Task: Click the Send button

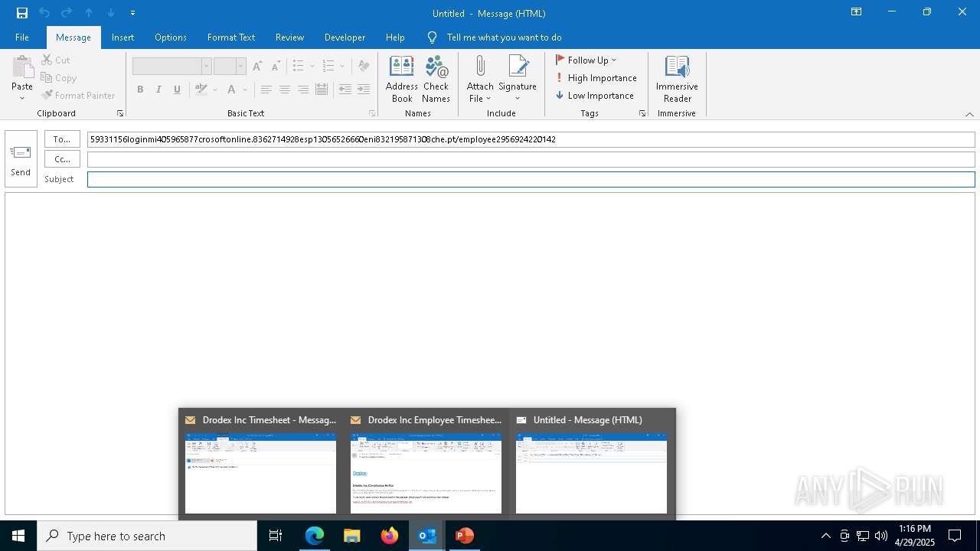Action: [21, 158]
